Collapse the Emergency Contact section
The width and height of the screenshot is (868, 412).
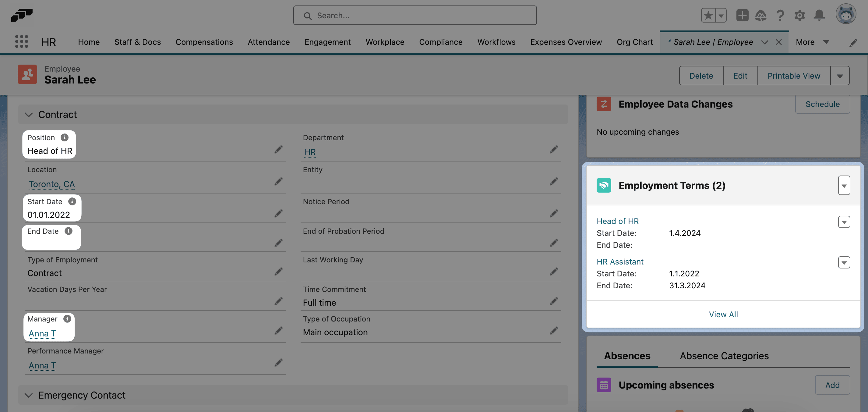(29, 395)
